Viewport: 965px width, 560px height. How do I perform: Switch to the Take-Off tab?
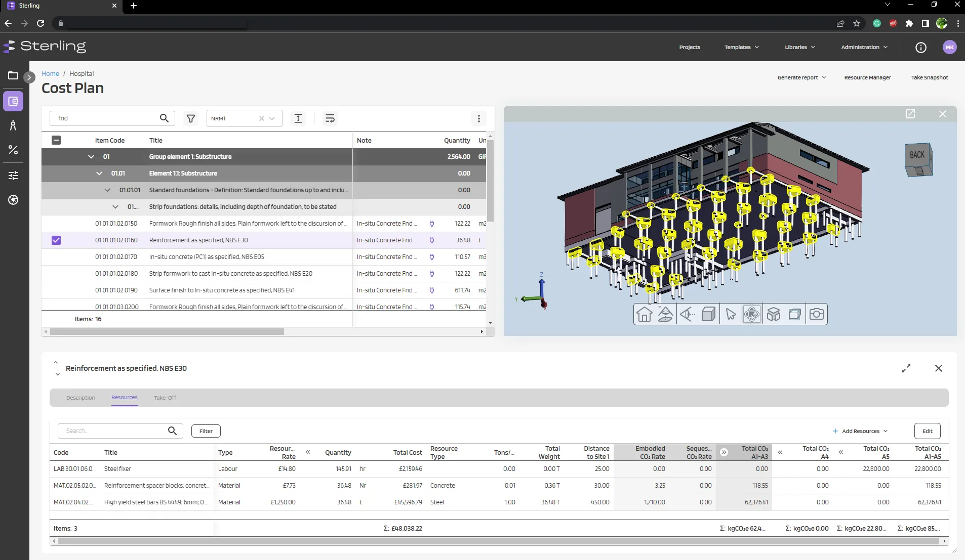(x=165, y=398)
